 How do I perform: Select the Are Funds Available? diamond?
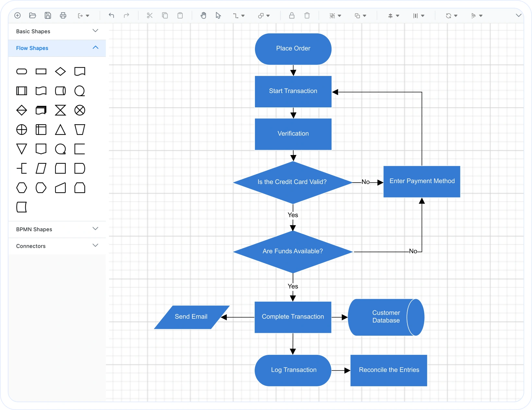(x=293, y=252)
